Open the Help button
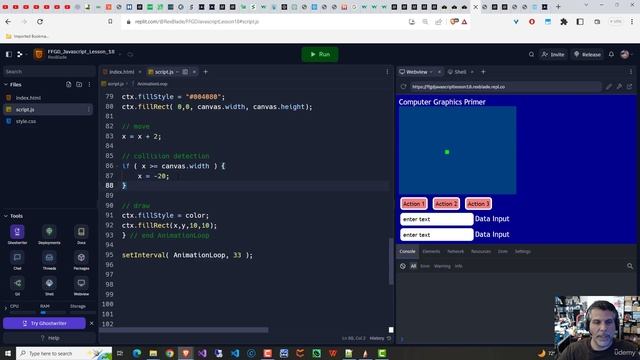The image size is (640, 360). pos(50,338)
